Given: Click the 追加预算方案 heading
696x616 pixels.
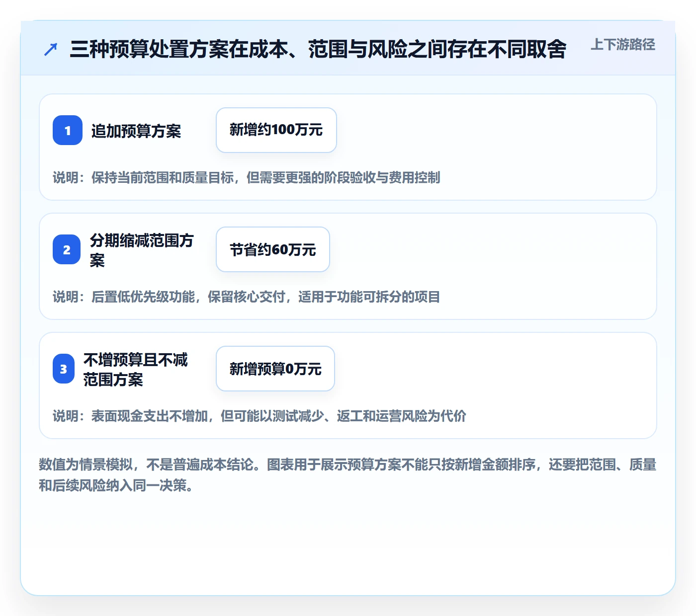Looking at the screenshot, I should pos(136,131).
